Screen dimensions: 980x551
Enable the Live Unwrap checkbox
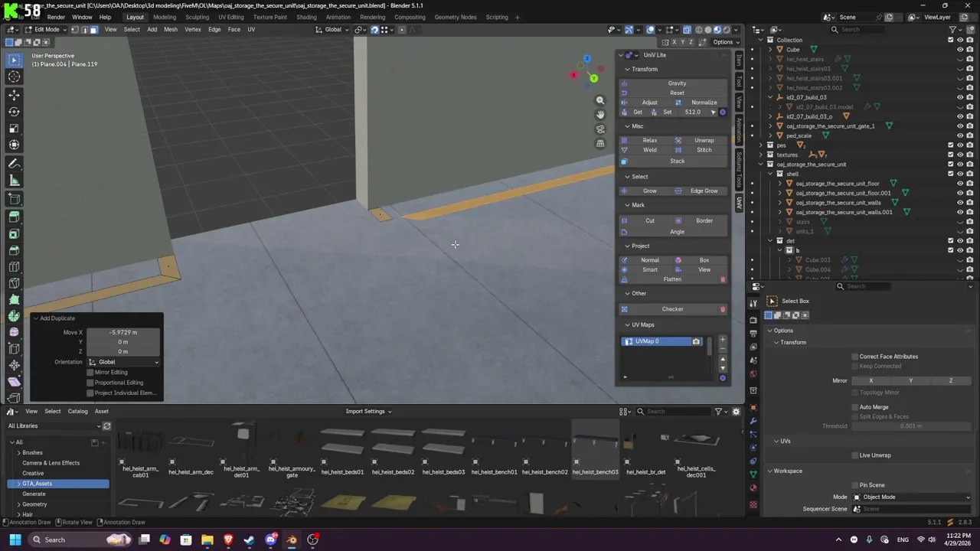pyautogui.click(x=855, y=455)
